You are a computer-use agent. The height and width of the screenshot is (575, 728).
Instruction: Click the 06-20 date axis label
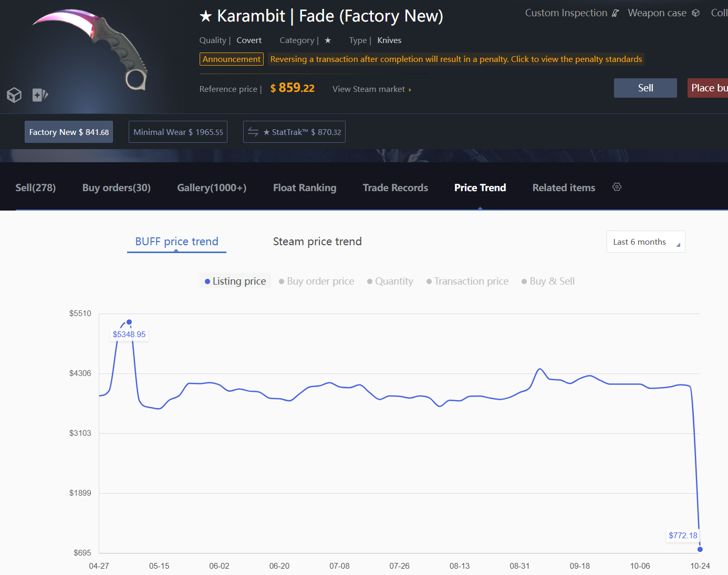point(279,566)
